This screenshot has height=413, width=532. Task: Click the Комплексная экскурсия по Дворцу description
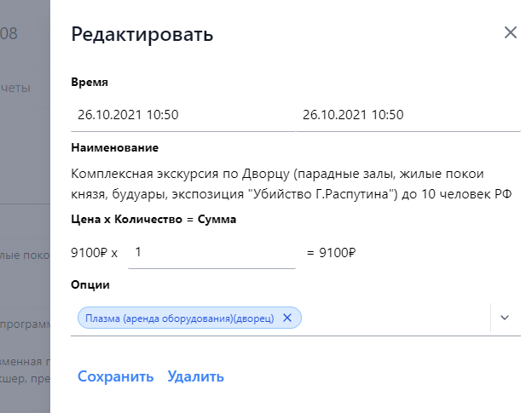pos(295,184)
